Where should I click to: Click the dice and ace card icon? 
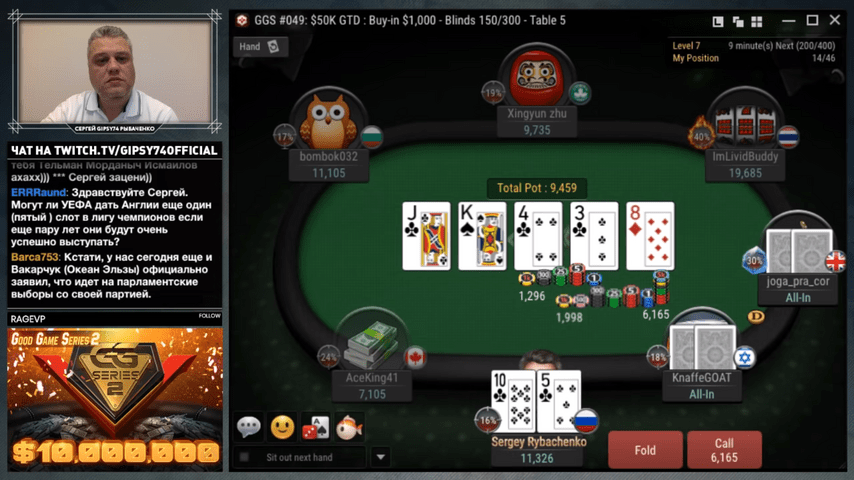tap(315, 427)
